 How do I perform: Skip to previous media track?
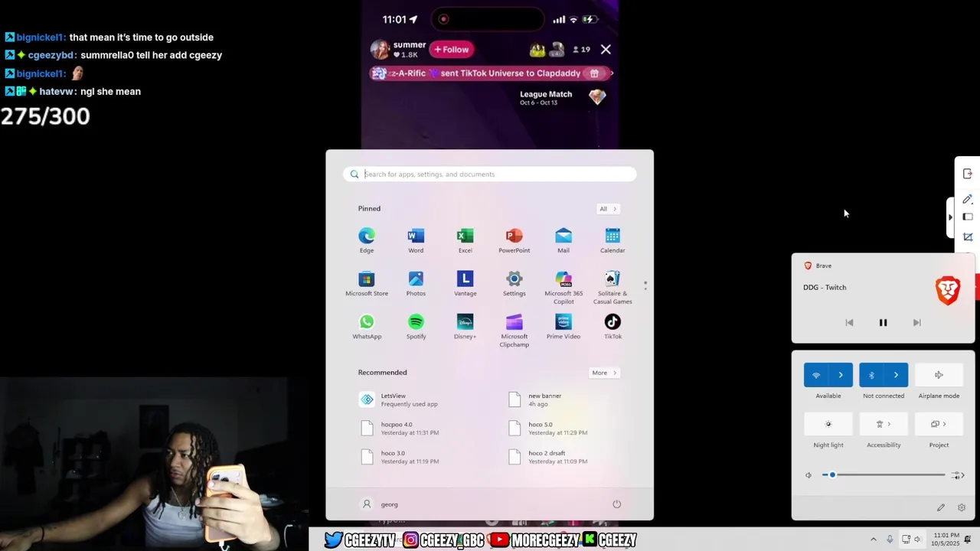tap(849, 323)
